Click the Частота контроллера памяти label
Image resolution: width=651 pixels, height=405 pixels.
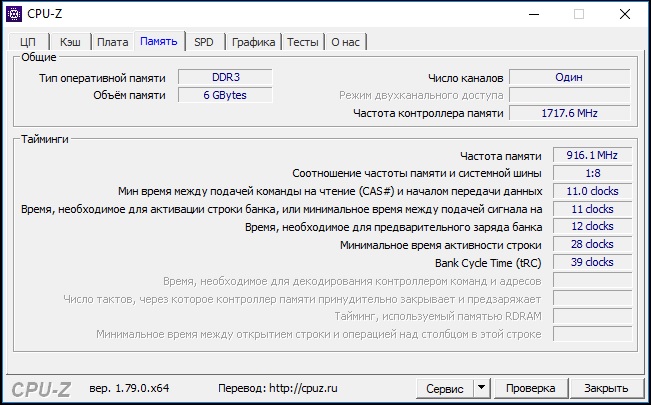click(428, 113)
